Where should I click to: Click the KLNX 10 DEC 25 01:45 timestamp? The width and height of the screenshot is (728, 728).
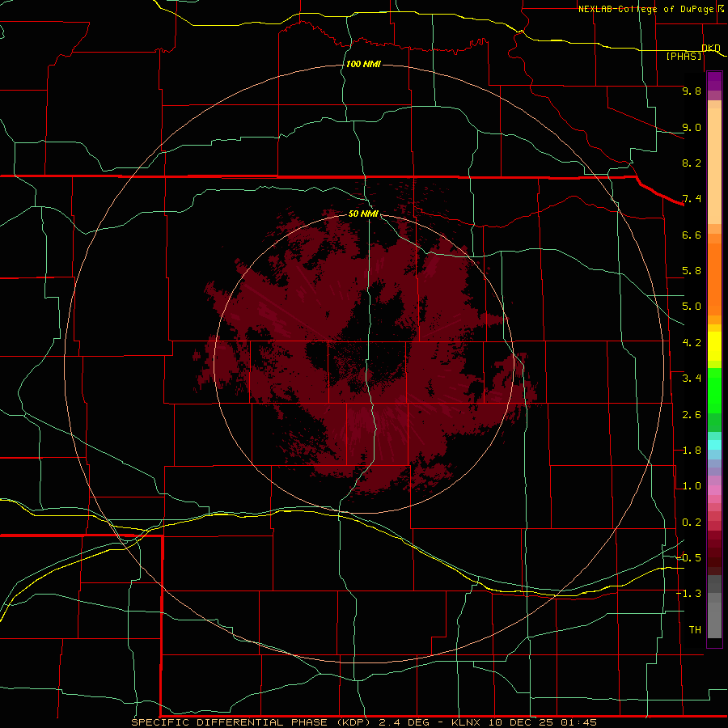pos(523,722)
